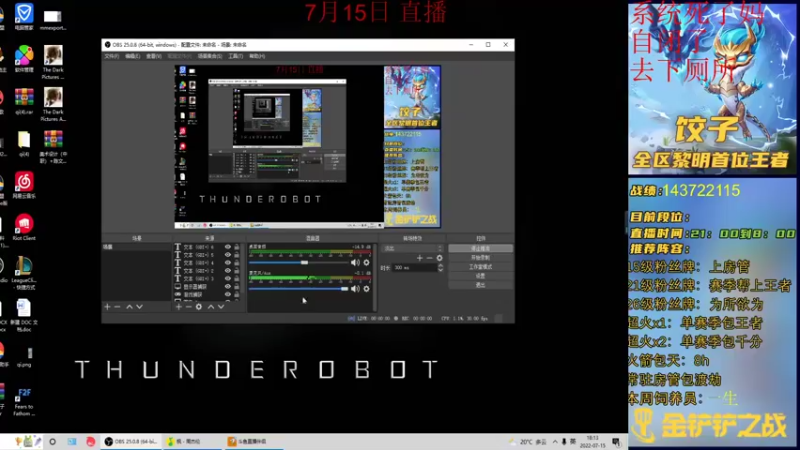Add a new source with plus icon

tap(179, 307)
